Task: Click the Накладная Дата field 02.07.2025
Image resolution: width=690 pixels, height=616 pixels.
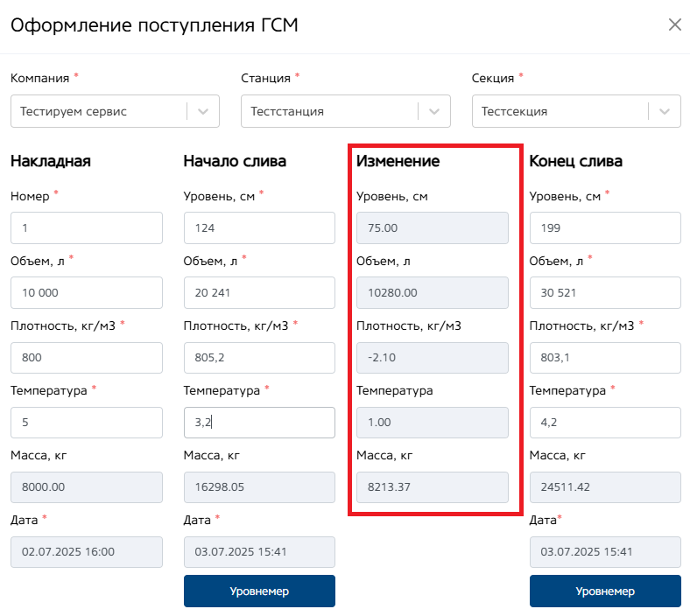Action: click(87, 552)
